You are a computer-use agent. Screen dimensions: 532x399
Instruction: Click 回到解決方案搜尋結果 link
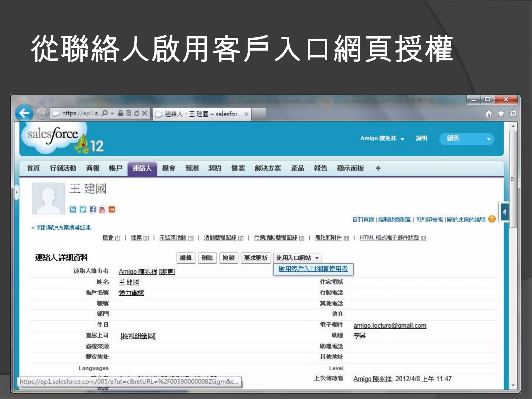64,228
